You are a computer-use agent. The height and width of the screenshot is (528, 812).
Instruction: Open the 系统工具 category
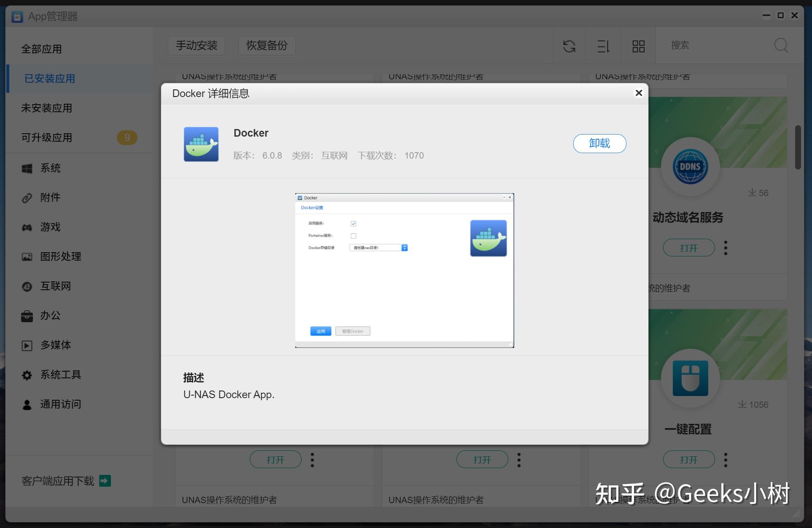click(x=60, y=375)
